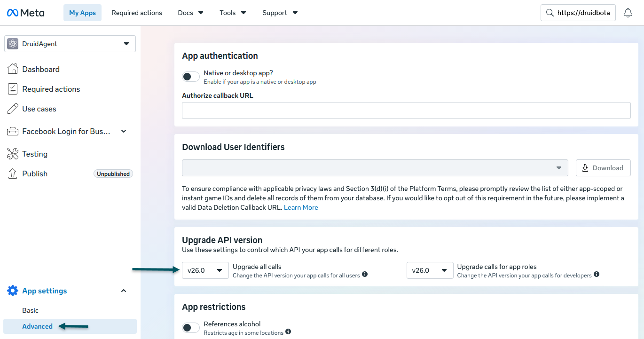This screenshot has height=339, width=644.
Task: Toggle Native or desktop app switch
Action: coord(191,77)
